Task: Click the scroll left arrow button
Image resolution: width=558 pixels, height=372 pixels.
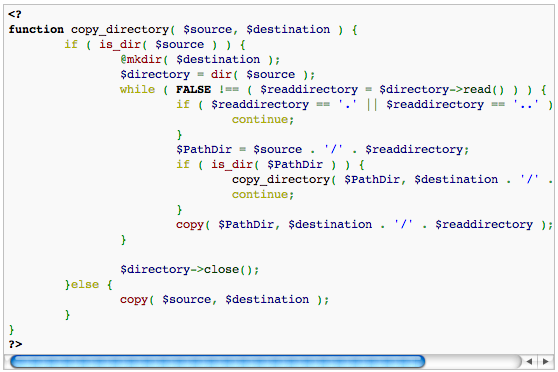Action: [x=530, y=361]
